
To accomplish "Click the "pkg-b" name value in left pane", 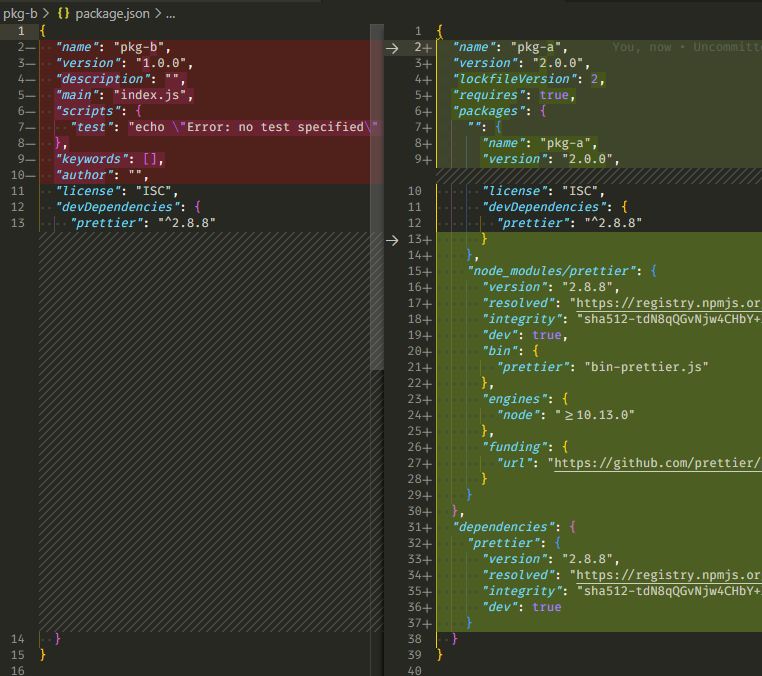I will pos(139,47).
